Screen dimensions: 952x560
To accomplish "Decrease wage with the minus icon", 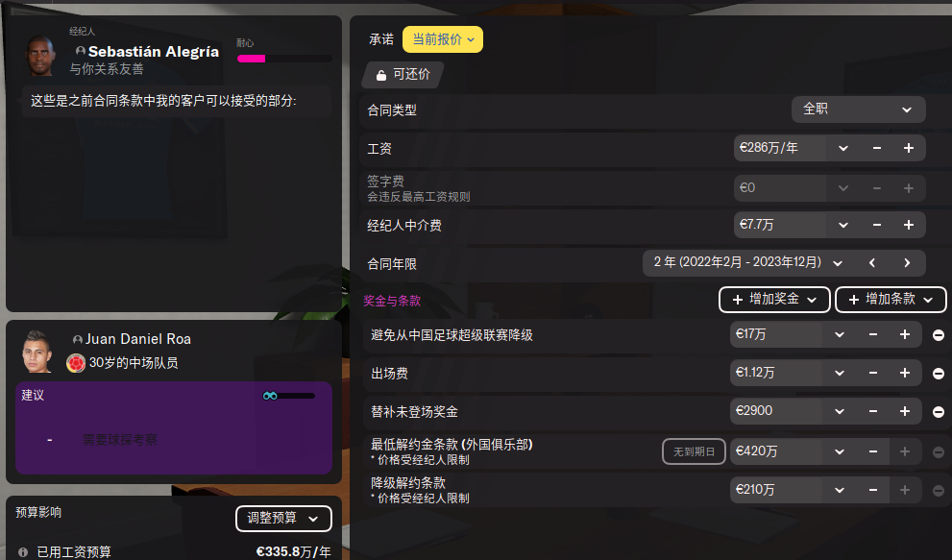I will [877, 148].
